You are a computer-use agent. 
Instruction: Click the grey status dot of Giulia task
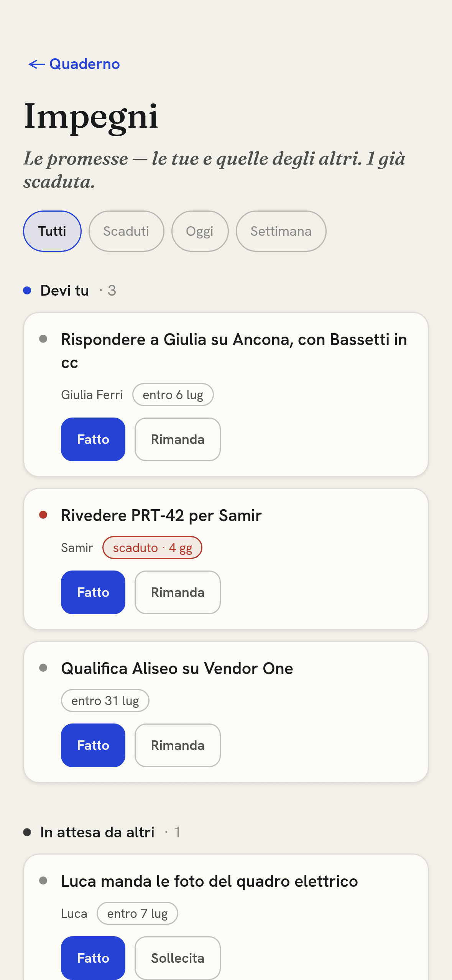[x=43, y=339]
